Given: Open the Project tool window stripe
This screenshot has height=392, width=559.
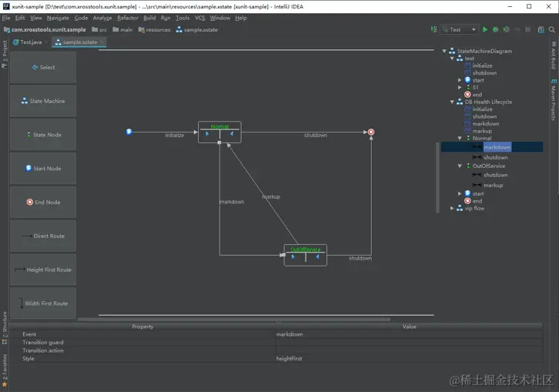Looking at the screenshot, I should [5, 53].
